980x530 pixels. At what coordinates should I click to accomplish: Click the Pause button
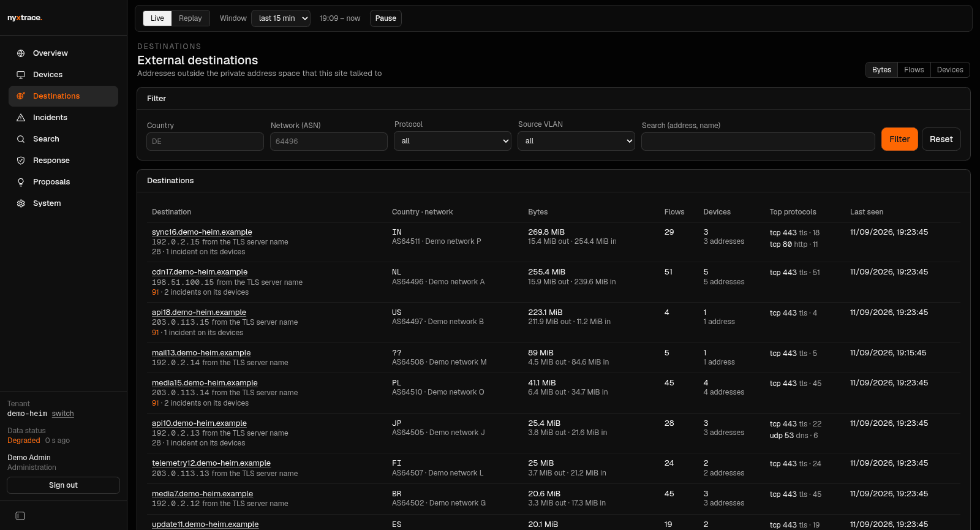[x=386, y=18]
